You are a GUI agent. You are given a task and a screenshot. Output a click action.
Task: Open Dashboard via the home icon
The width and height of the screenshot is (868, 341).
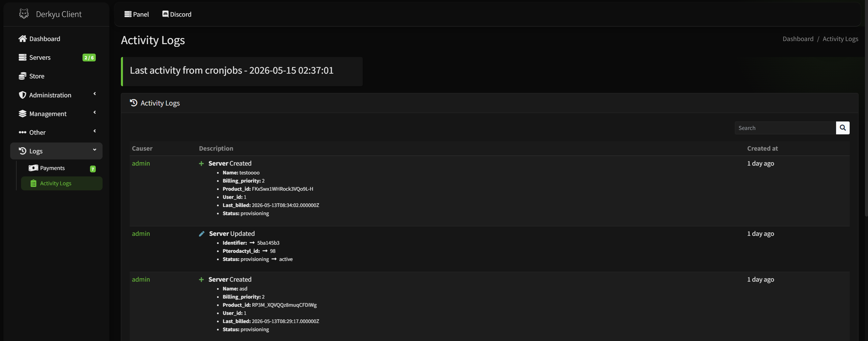pos(22,39)
